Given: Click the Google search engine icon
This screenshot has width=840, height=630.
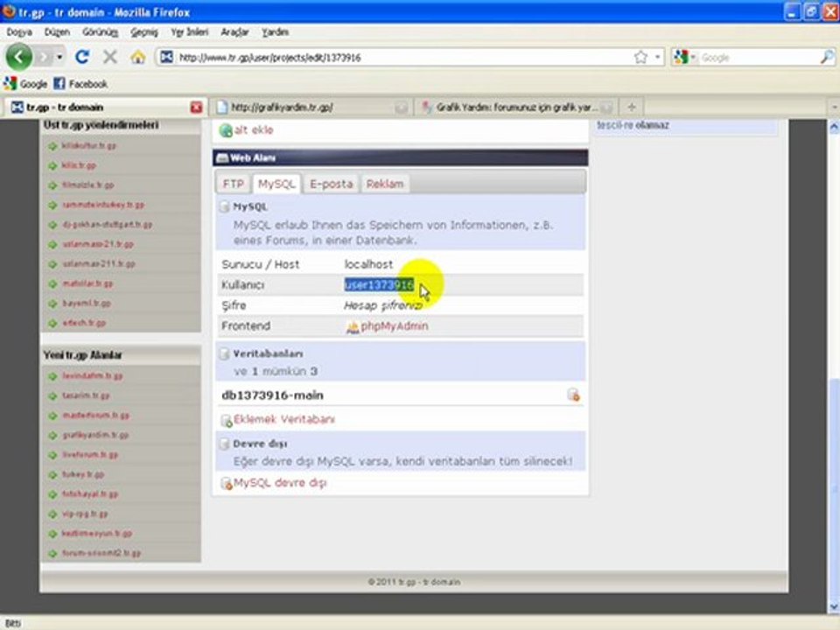Looking at the screenshot, I should tap(681, 57).
